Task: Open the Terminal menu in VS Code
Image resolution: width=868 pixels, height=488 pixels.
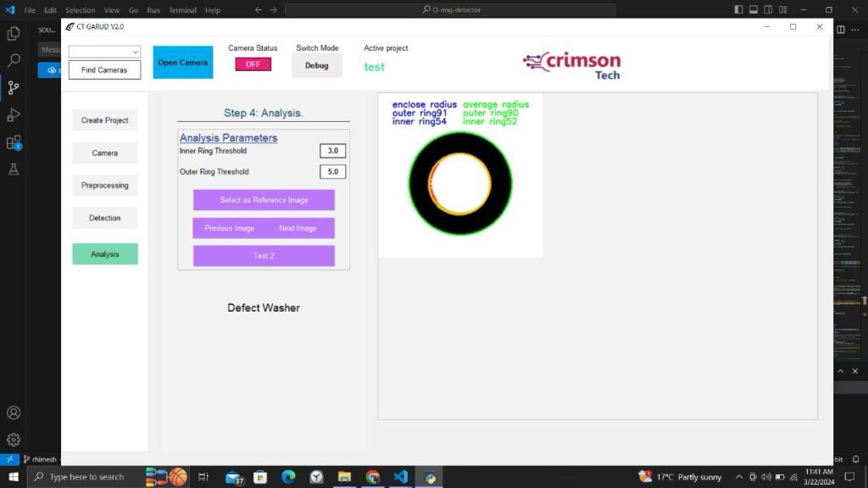Action: [x=182, y=10]
